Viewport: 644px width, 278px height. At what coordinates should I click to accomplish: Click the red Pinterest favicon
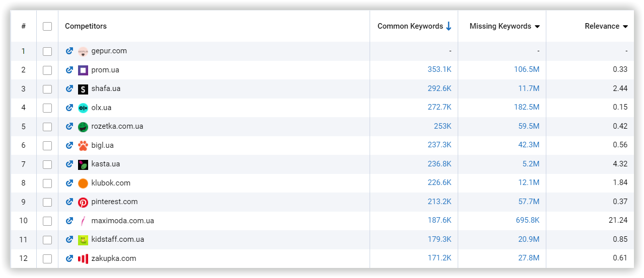tap(83, 202)
